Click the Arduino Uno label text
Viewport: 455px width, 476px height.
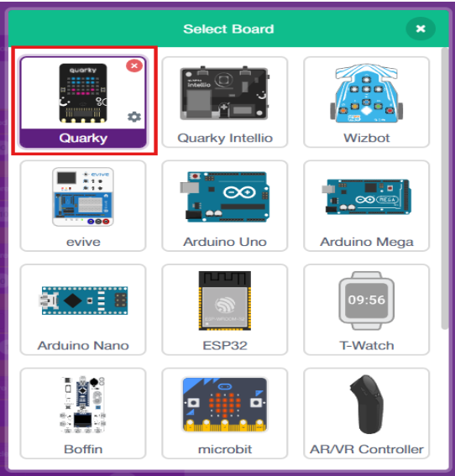point(225,242)
